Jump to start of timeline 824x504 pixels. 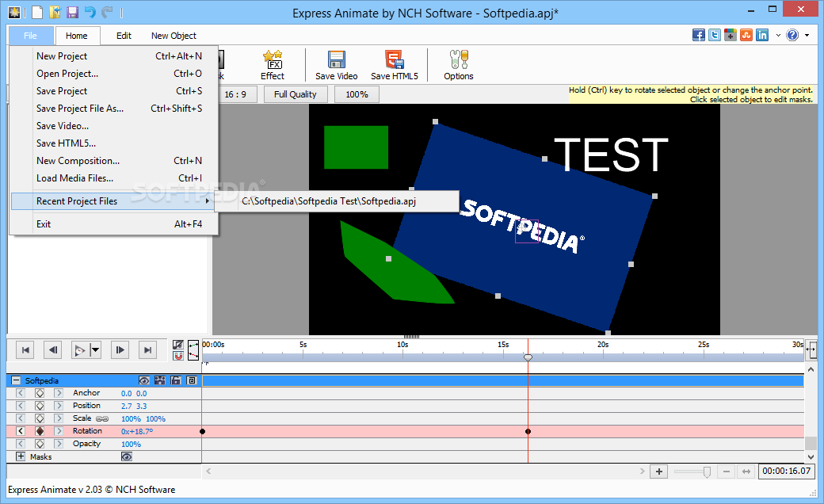(x=25, y=350)
